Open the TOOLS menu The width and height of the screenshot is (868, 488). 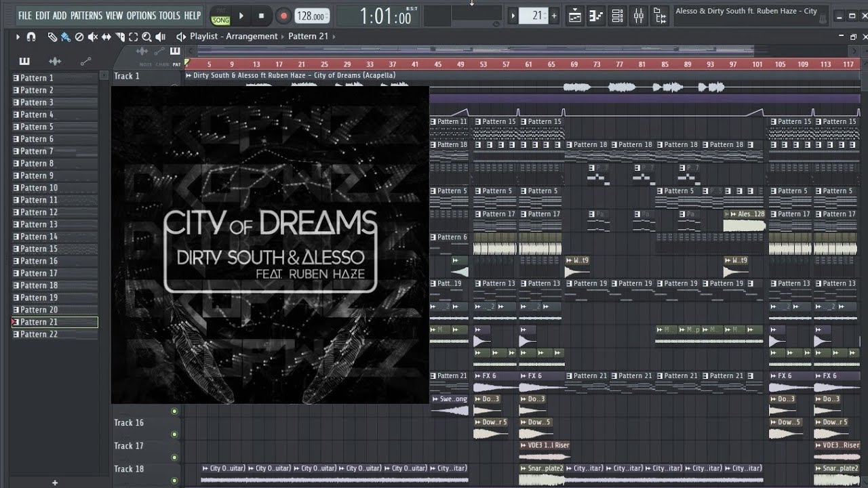pos(170,15)
